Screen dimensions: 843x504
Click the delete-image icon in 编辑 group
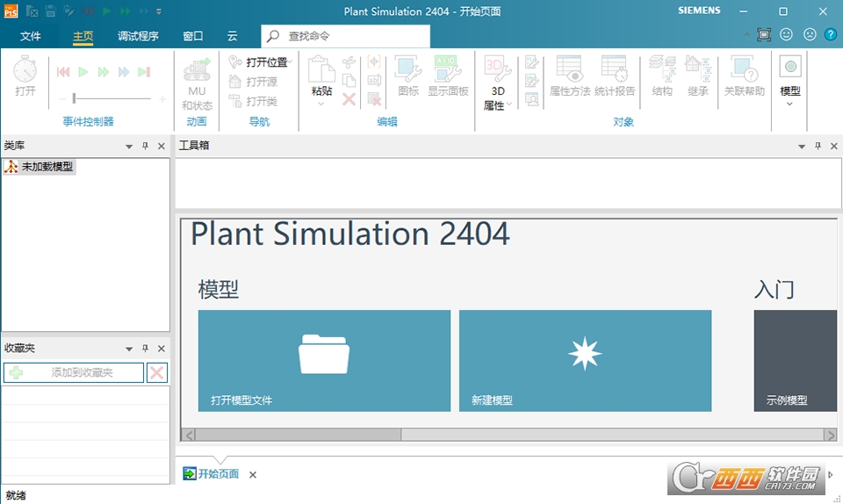click(x=374, y=99)
